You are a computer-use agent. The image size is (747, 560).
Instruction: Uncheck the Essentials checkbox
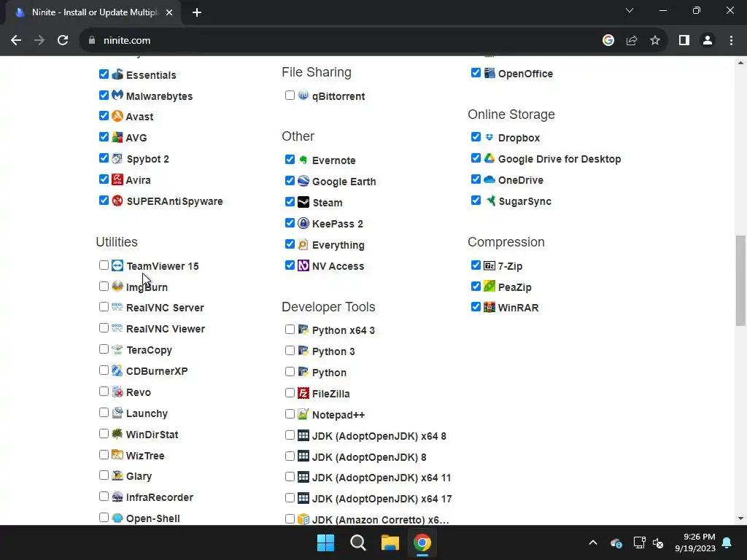click(104, 74)
